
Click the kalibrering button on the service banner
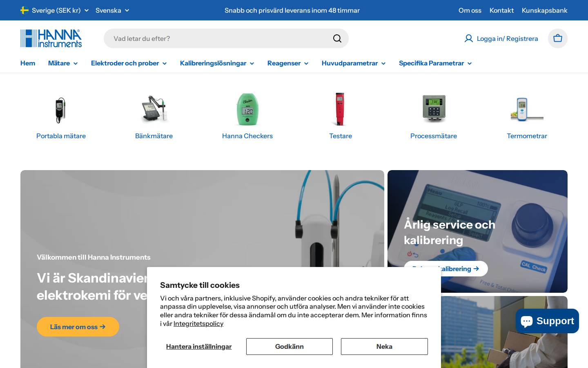tap(446, 269)
